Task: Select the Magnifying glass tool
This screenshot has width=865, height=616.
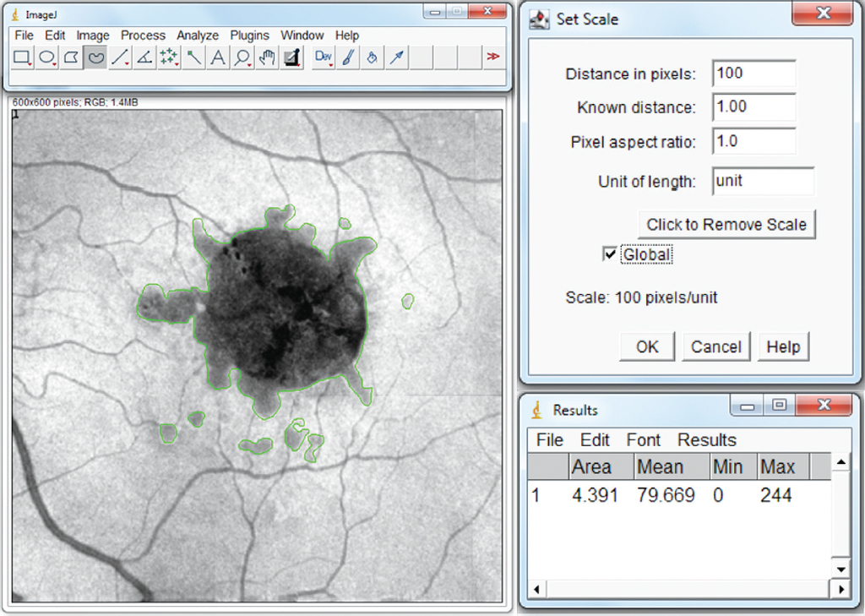Action: pos(242,57)
